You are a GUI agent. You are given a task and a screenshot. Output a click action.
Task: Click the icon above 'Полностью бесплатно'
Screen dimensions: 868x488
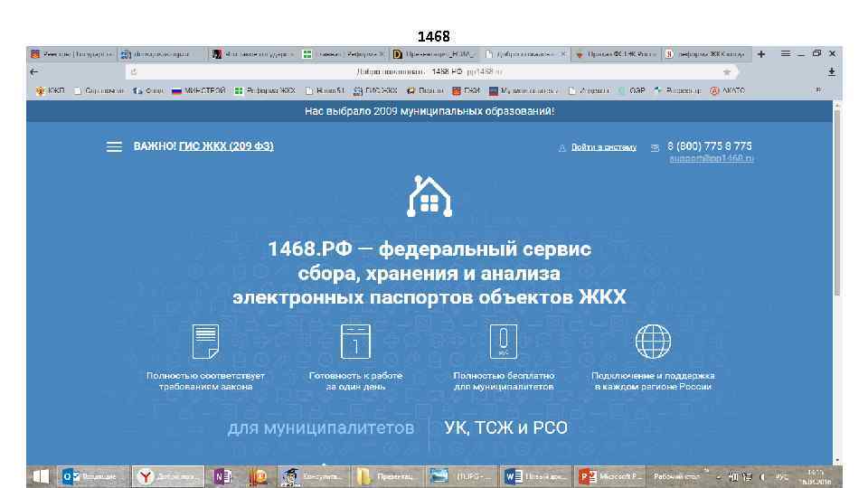[504, 342]
